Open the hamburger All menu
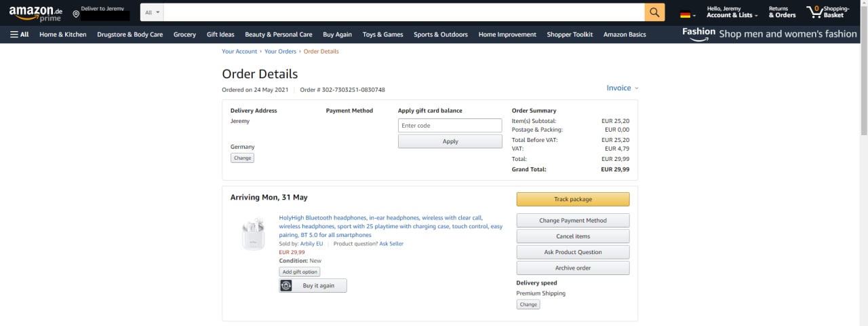This screenshot has height=326, width=868. (x=20, y=35)
